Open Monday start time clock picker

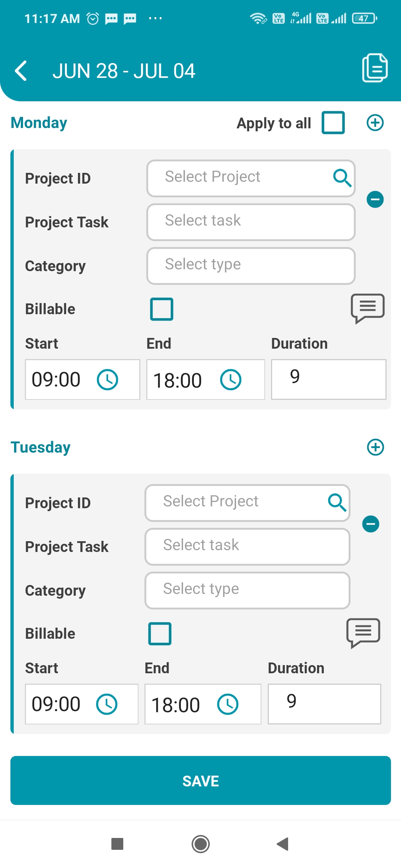[x=107, y=379]
